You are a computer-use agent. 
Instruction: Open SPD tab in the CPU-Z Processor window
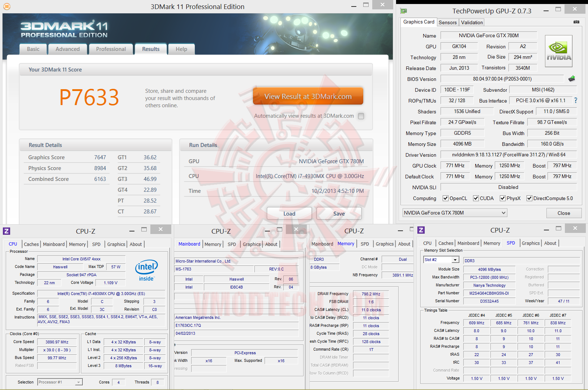click(x=96, y=244)
